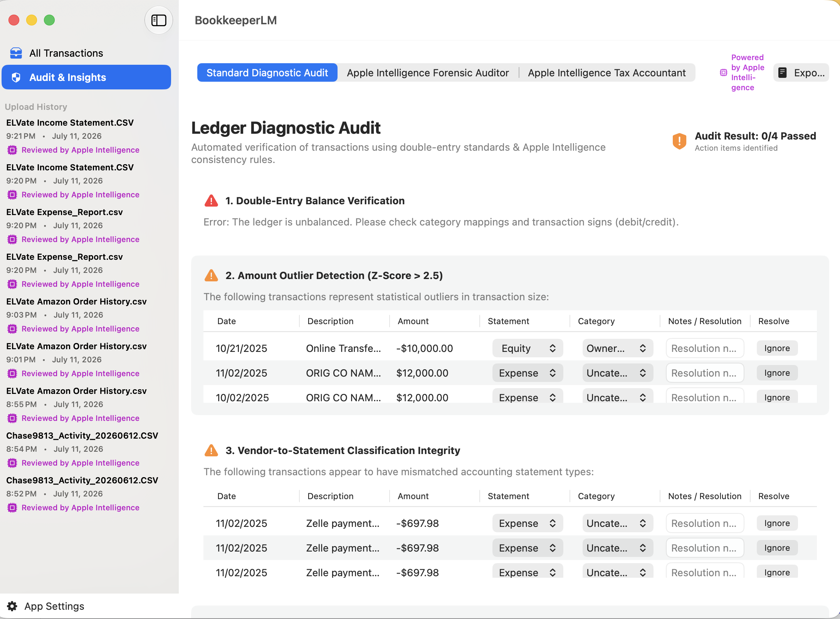840x619 pixels.
Task: Click Resolution notes field for 10/21/2025 row
Action: coord(705,348)
